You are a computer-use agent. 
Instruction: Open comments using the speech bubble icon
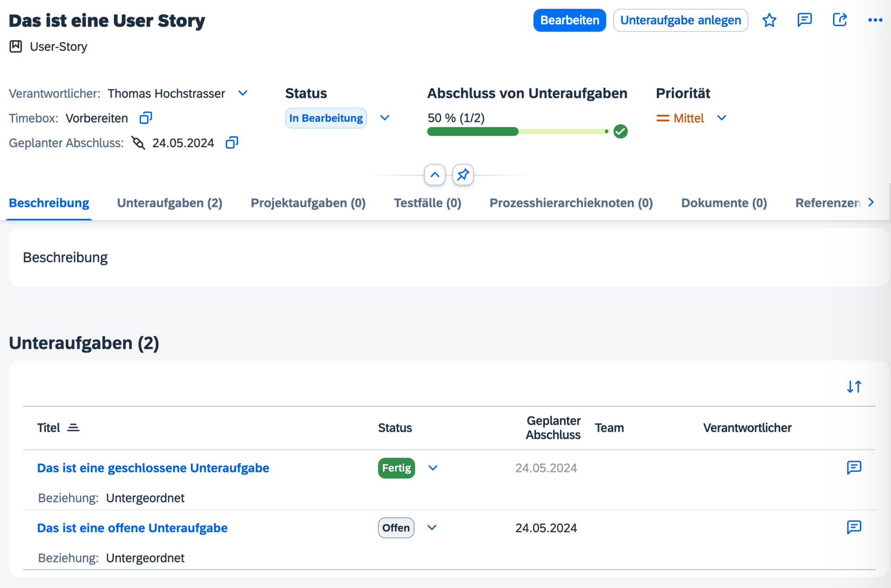click(805, 20)
